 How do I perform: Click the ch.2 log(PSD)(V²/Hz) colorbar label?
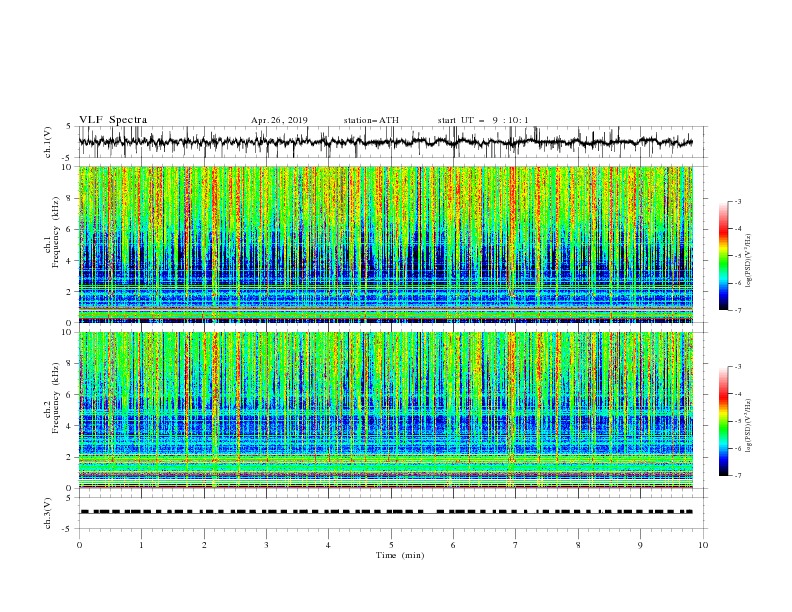pos(748,425)
